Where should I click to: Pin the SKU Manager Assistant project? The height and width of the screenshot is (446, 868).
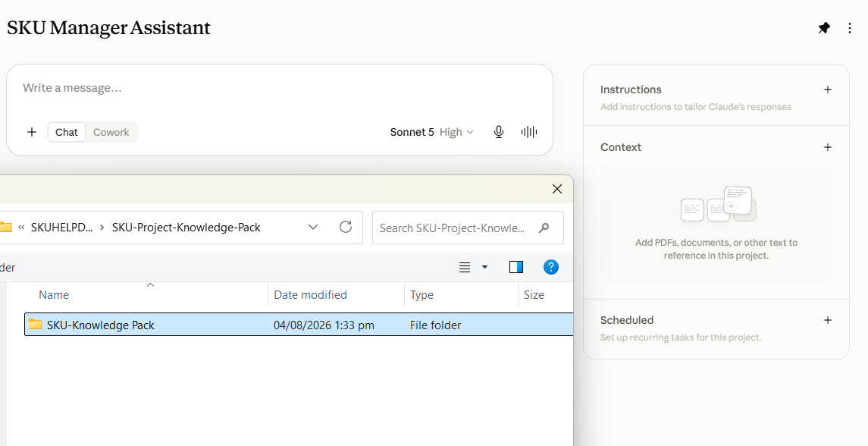(x=824, y=28)
